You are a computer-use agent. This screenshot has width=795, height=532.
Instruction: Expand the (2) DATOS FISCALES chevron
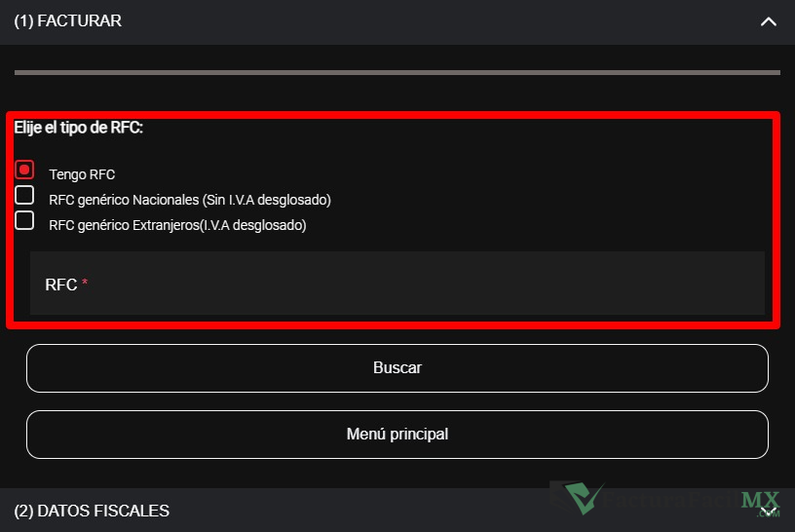768,511
